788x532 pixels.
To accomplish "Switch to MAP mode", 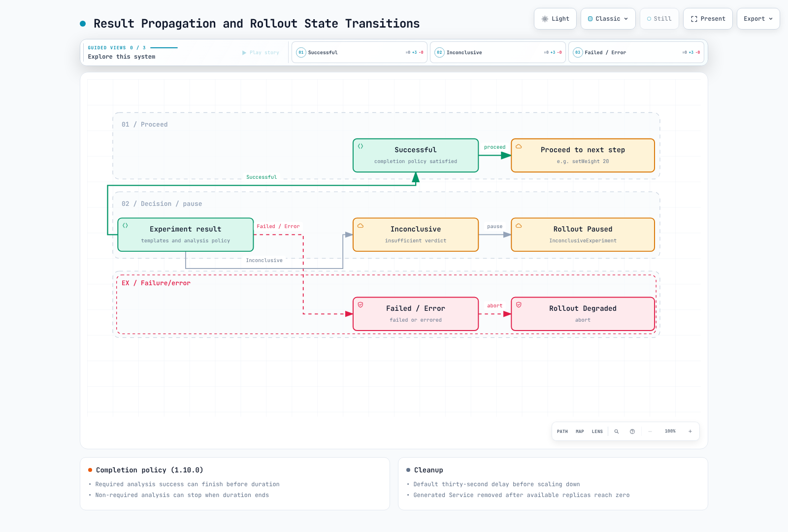I will tap(580, 432).
